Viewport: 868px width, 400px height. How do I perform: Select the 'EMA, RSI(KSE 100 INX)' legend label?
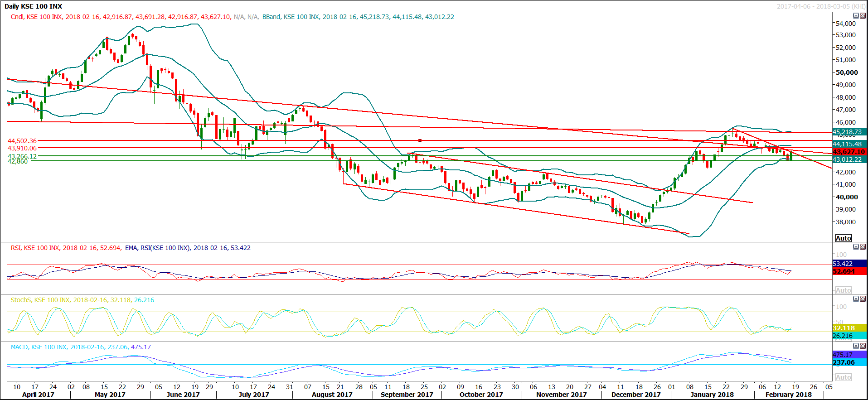click(x=157, y=248)
